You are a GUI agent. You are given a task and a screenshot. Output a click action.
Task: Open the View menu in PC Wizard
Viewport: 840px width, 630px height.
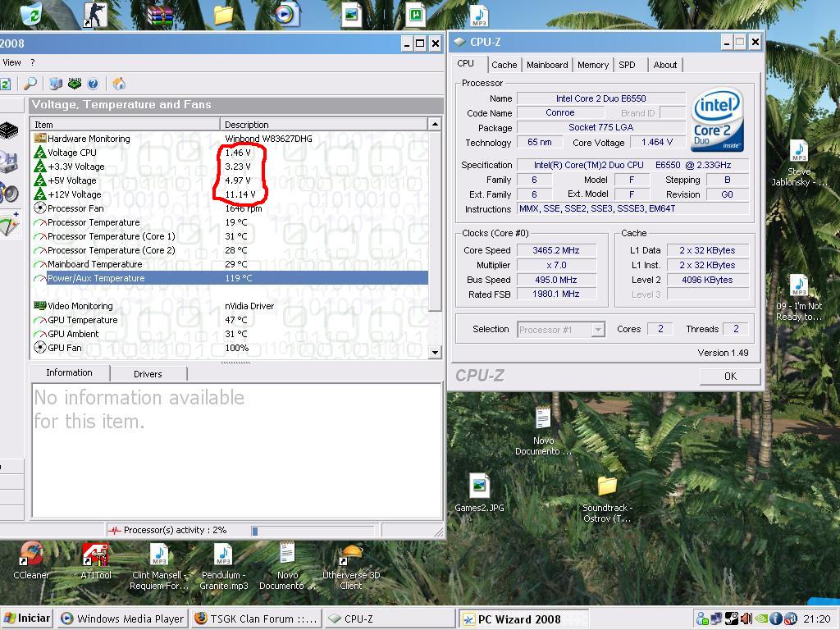click(x=11, y=62)
